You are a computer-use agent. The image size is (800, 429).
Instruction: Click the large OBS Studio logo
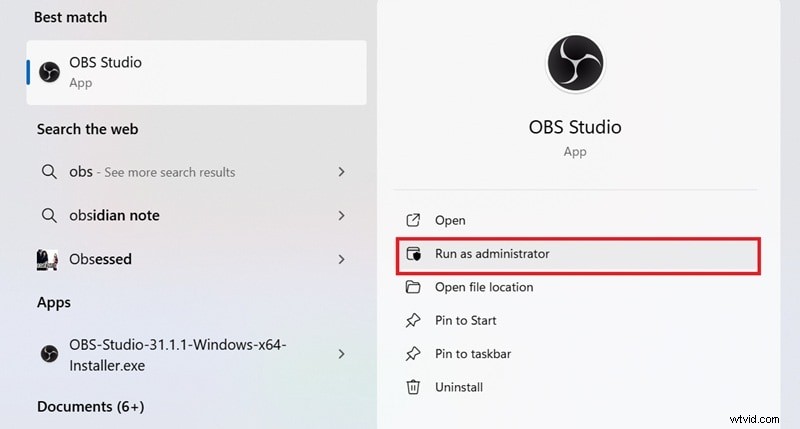tap(574, 66)
